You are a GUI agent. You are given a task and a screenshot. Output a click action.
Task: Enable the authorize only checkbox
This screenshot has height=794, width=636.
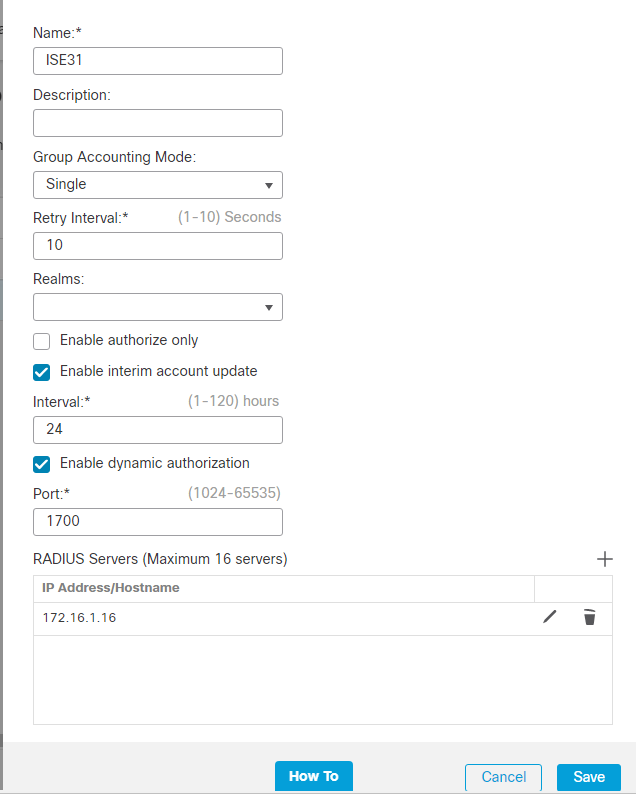42,341
